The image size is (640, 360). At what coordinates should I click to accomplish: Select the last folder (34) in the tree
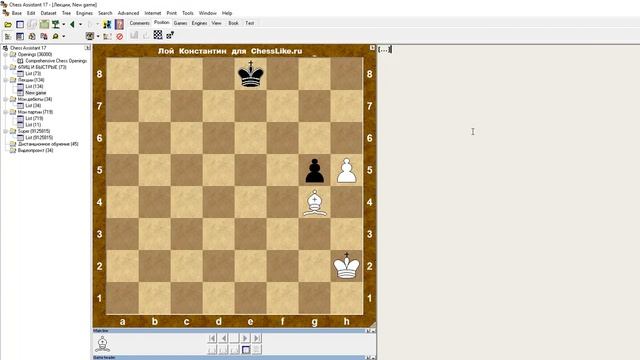pos(35,151)
